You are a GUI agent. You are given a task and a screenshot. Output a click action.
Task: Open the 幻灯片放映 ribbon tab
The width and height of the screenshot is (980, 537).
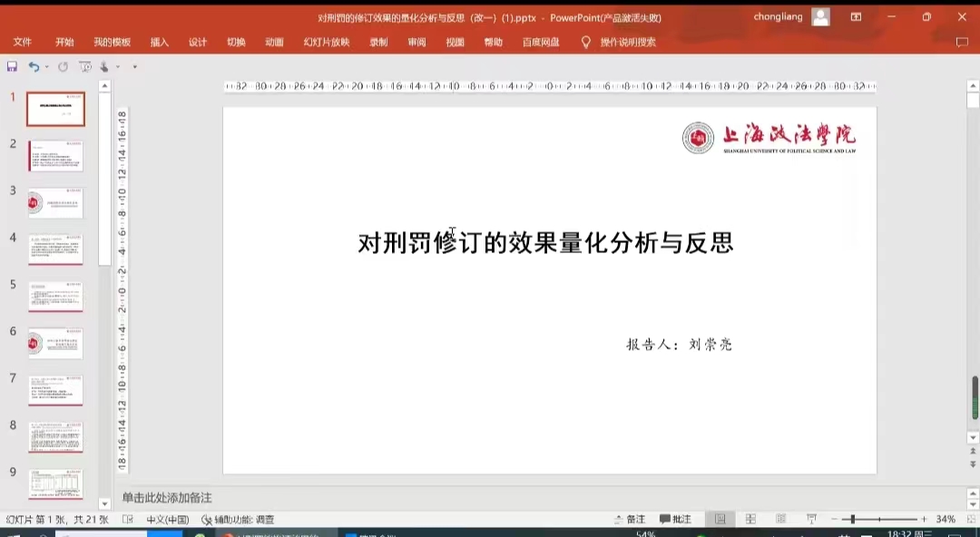(326, 42)
